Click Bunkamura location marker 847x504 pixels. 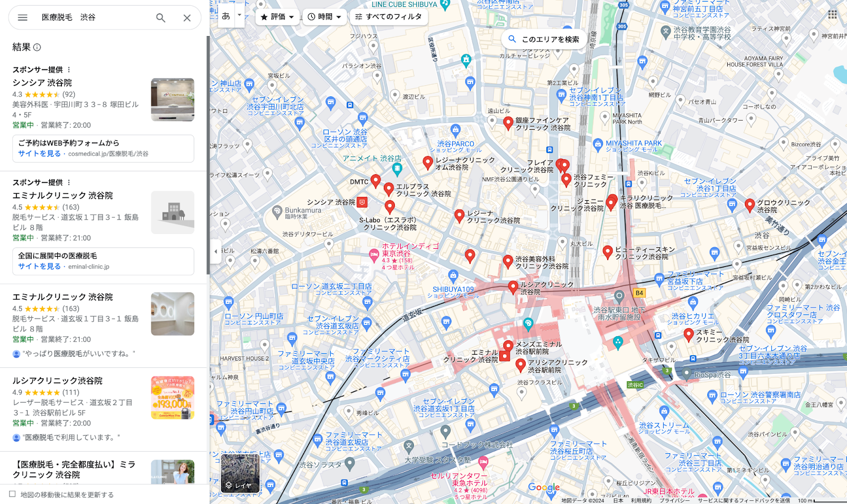pyautogui.click(x=277, y=212)
